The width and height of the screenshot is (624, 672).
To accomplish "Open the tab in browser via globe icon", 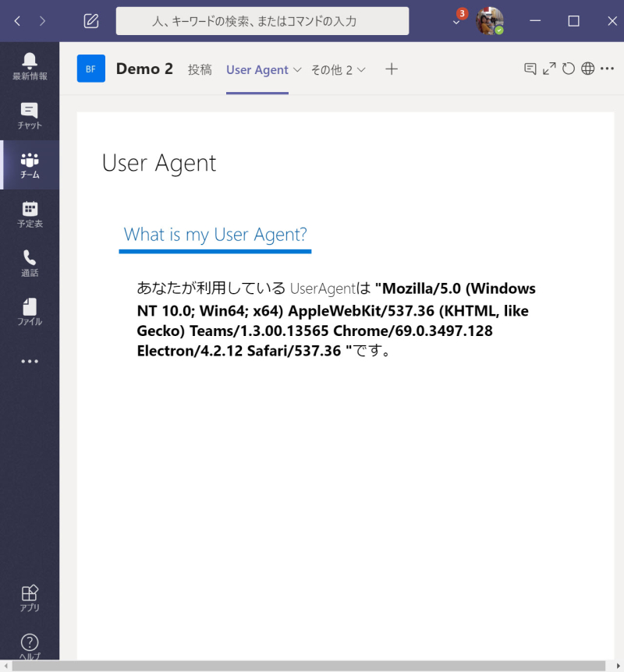I will (x=587, y=69).
